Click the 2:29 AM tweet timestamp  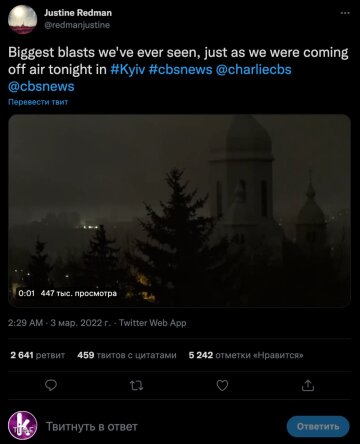coord(25,323)
